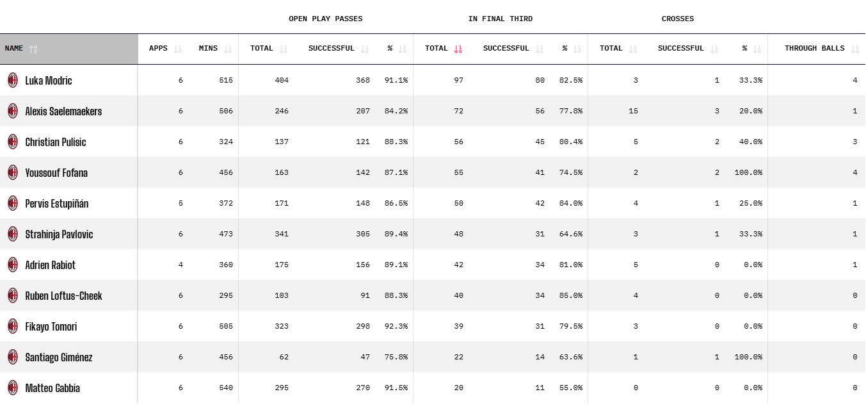Sort by final third Successful column
Screen dimensions: 868x410
click(x=539, y=49)
